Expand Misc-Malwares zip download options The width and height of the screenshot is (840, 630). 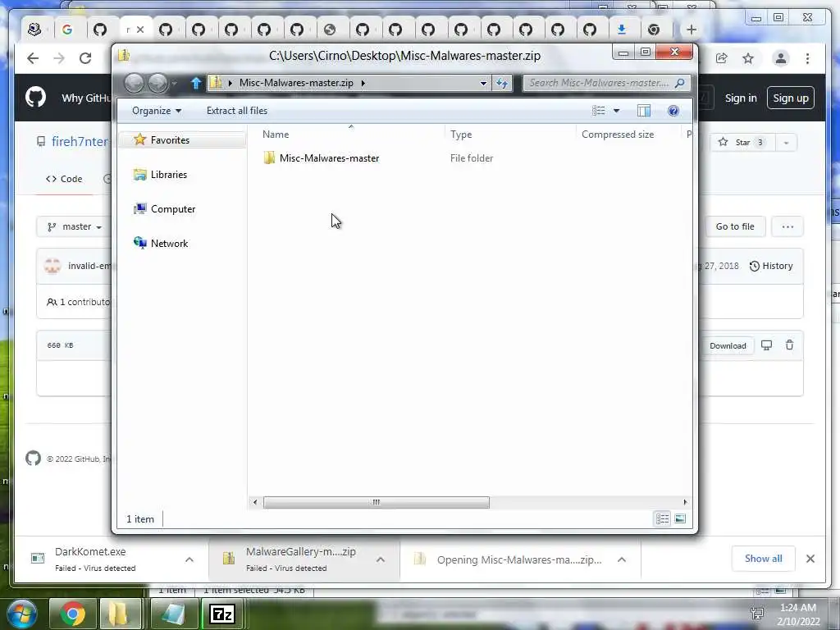[x=622, y=559]
